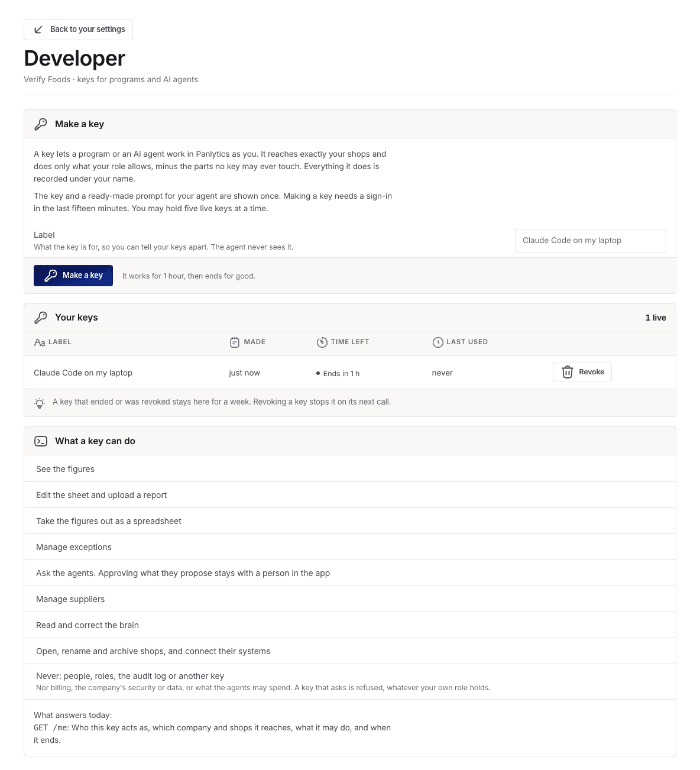Click the 'just now' made value
Image resolution: width=700 pixels, height=770 pixels.
(x=244, y=373)
